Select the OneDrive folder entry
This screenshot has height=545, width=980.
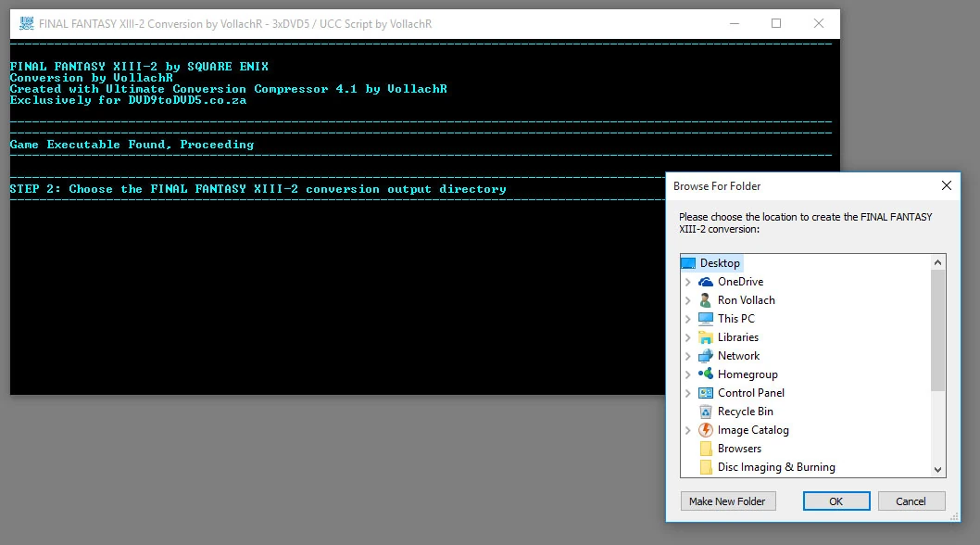coord(741,282)
